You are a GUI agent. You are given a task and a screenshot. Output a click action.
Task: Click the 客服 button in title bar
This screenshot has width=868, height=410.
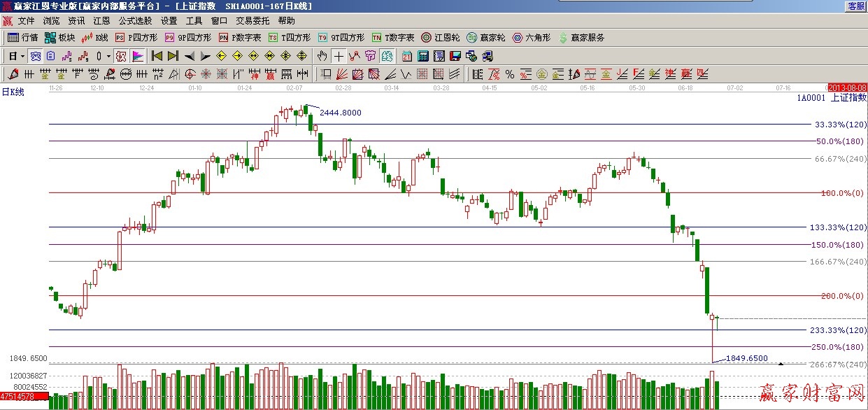tap(856, 6)
